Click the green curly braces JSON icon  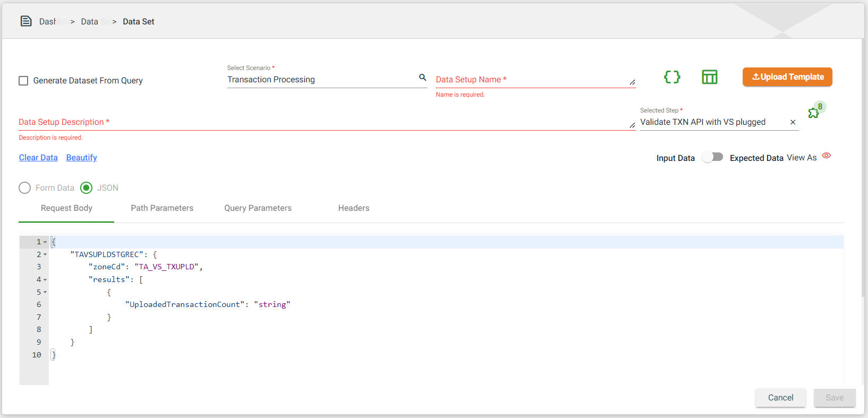tap(672, 77)
